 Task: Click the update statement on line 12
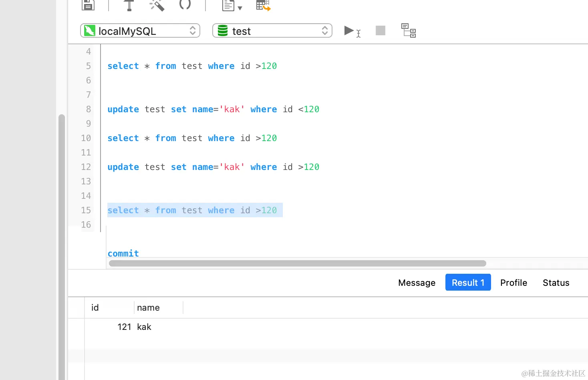(213, 167)
